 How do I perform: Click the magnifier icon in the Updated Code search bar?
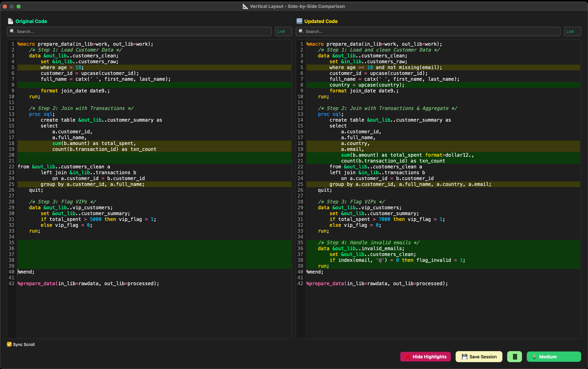tap(301, 31)
